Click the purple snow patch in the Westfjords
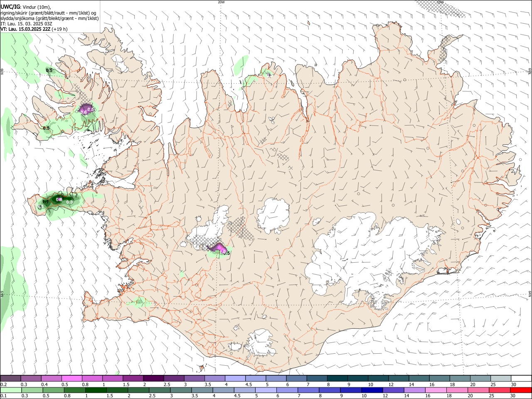The height and width of the screenshot is (399, 532). tap(86, 109)
